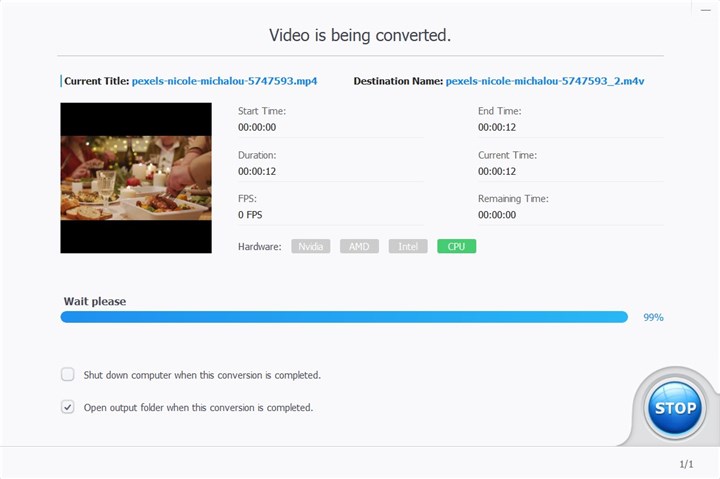Click the Start Time value 00:00:00

[257, 127]
